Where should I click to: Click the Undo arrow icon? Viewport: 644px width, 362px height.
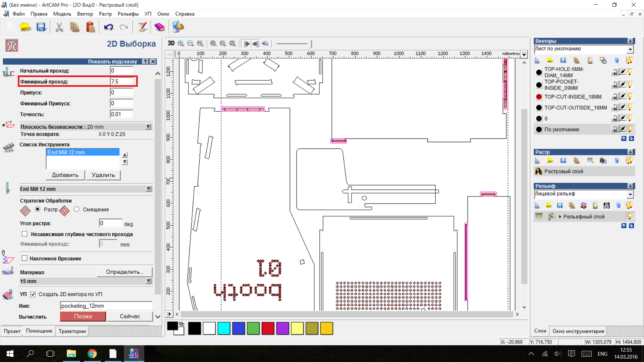(x=108, y=27)
